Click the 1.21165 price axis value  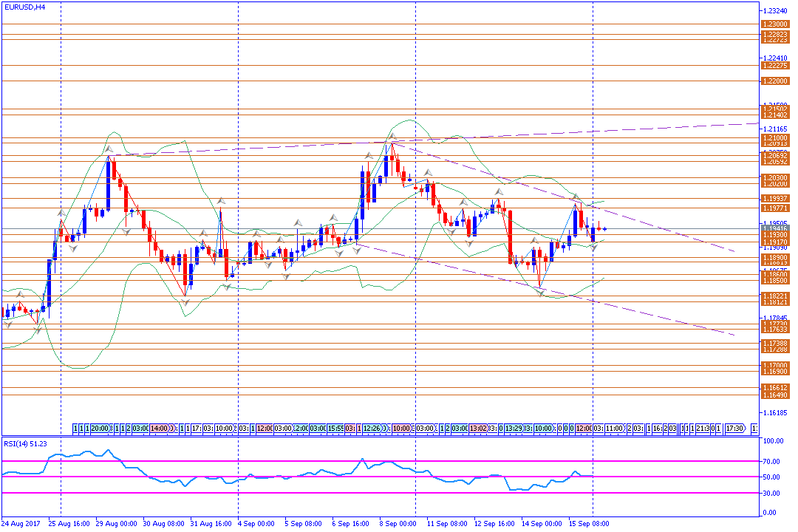777,129
